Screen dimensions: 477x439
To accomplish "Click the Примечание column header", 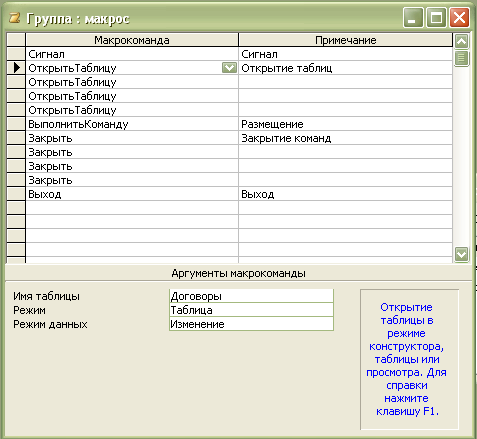I will point(346,40).
